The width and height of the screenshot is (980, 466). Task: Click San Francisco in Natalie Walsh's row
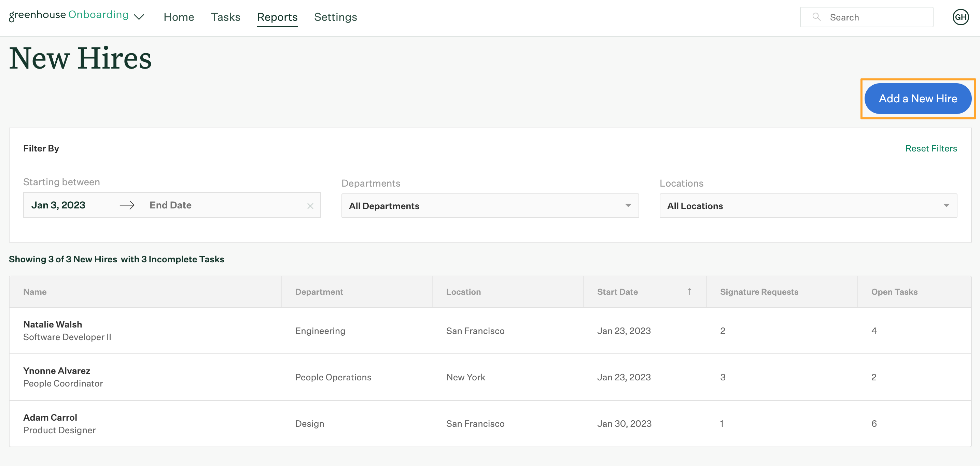[475, 331]
